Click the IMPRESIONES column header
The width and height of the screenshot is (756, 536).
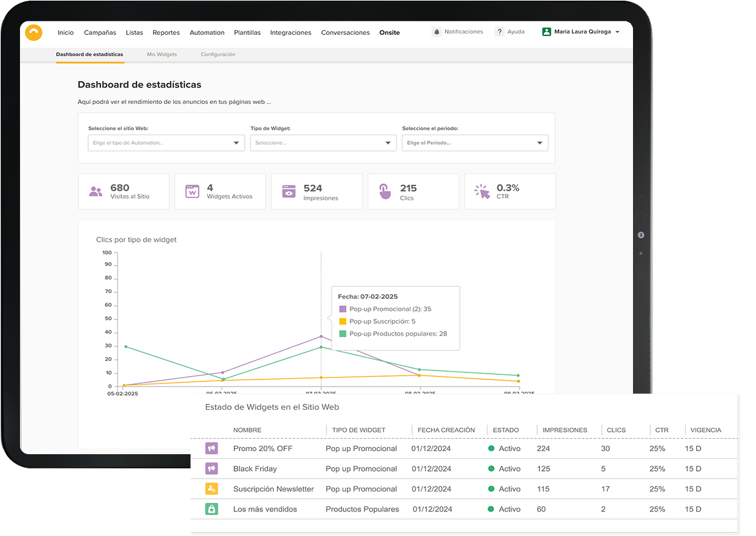click(565, 430)
